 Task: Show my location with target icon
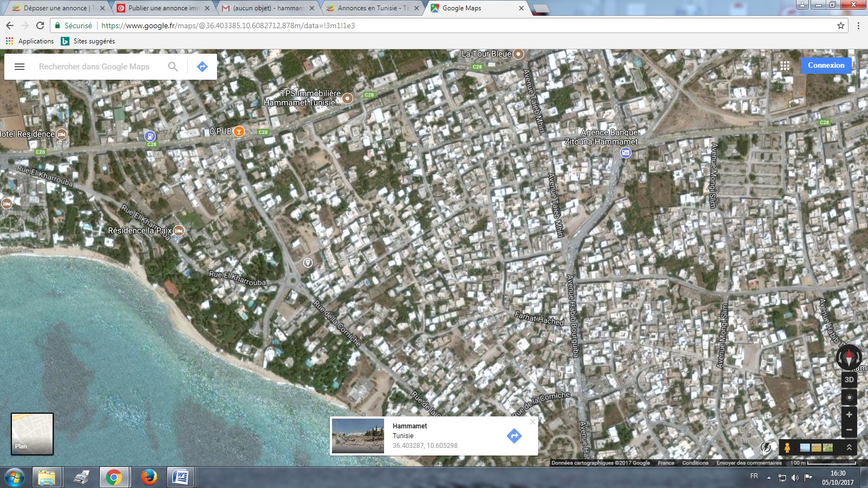tap(849, 397)
